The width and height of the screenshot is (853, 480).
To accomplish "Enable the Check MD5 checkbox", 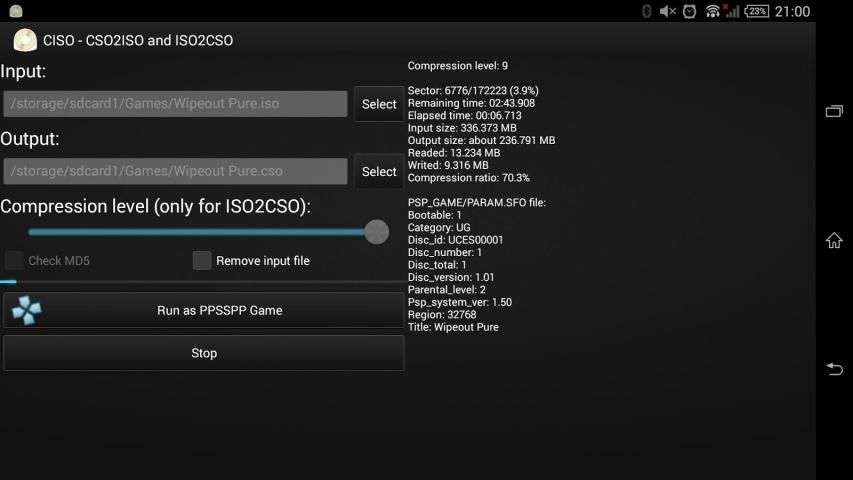I will [15, 261].
